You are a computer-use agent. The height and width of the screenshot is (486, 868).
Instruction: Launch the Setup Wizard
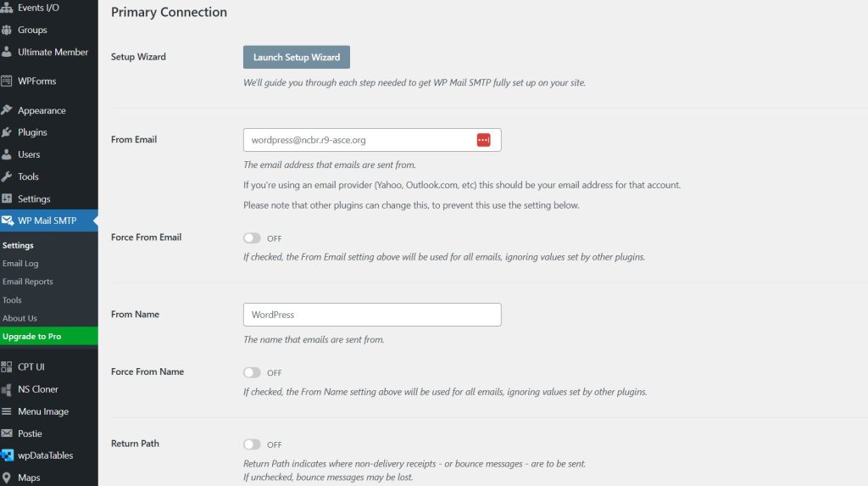pos(297,58)
